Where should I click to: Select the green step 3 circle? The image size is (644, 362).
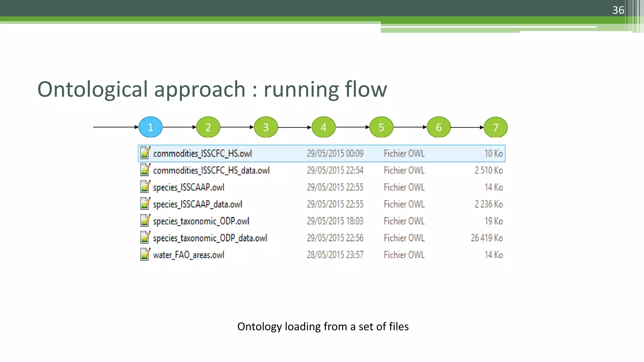pos(266,127)
